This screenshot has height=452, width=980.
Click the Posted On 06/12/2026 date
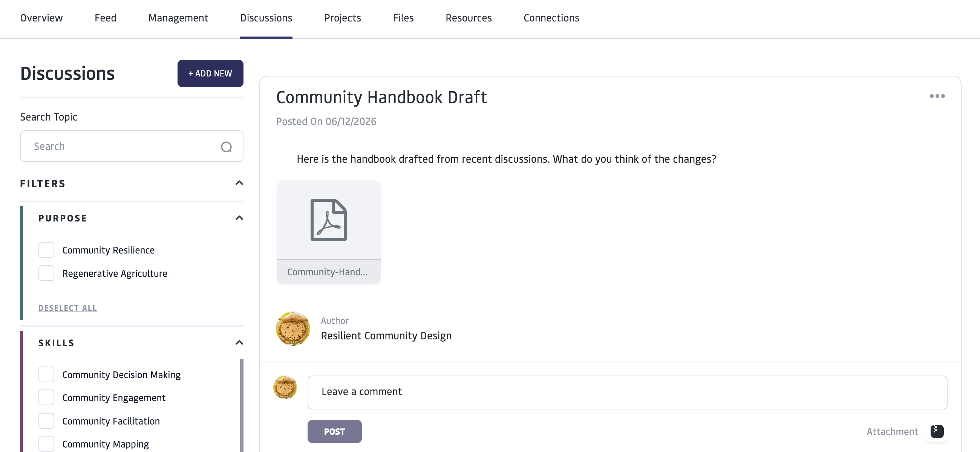pos(326,122)
